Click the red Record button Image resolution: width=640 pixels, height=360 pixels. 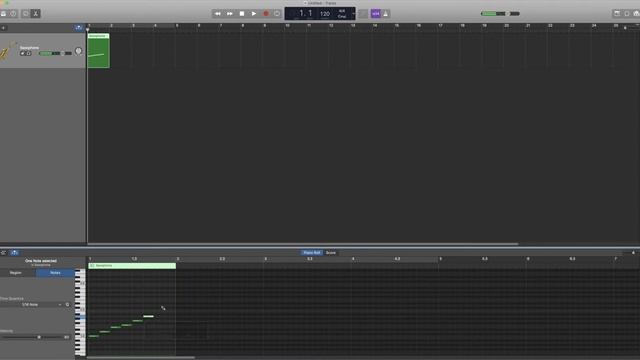[x=266, y=13]
